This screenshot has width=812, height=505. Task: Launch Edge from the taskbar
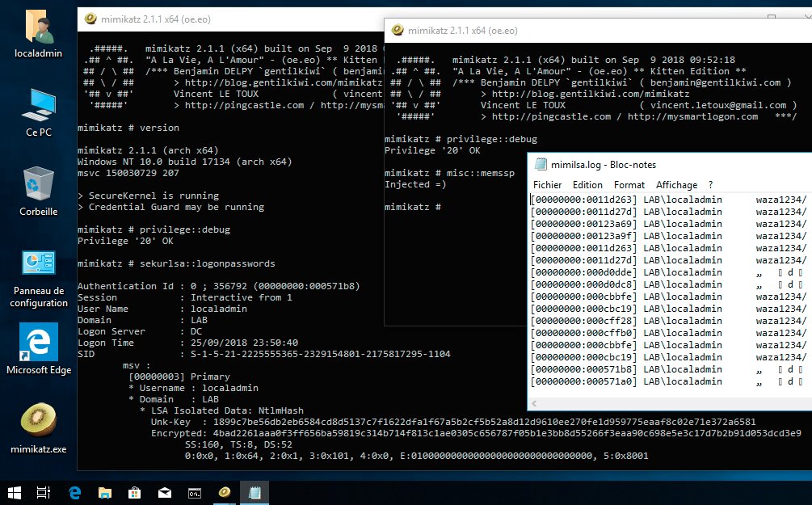point(74,493)
